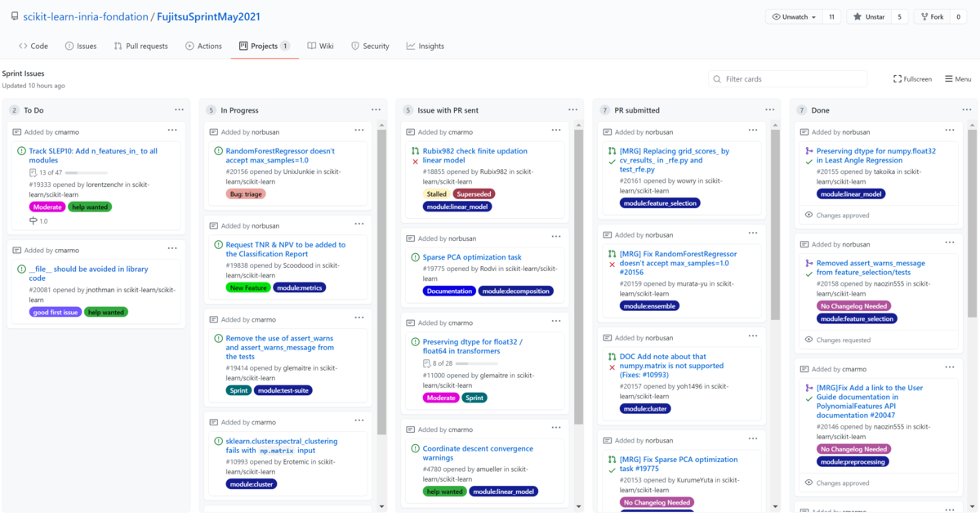The image size is (980, 516).
Task: Open the Fullscreen view
Action: click(912, 79)
